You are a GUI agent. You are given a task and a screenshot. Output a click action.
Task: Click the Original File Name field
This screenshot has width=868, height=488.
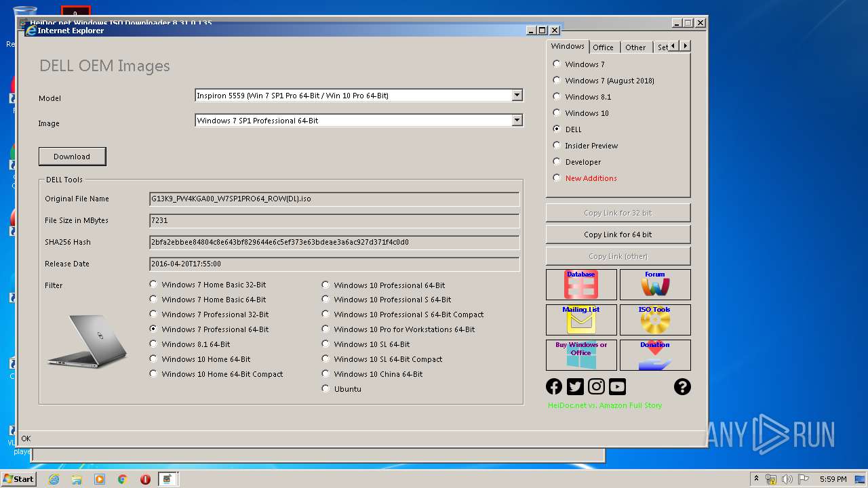[x=334, y=199]
